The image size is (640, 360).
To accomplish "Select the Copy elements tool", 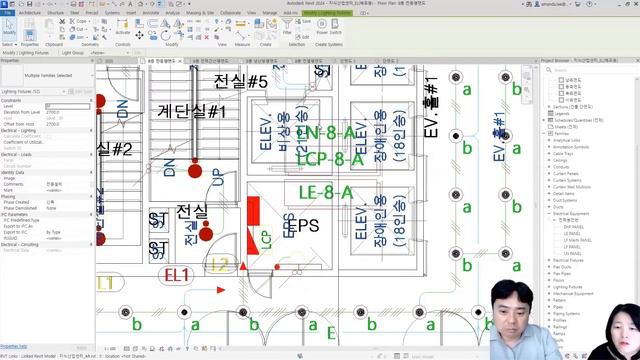I will point(153,36).
